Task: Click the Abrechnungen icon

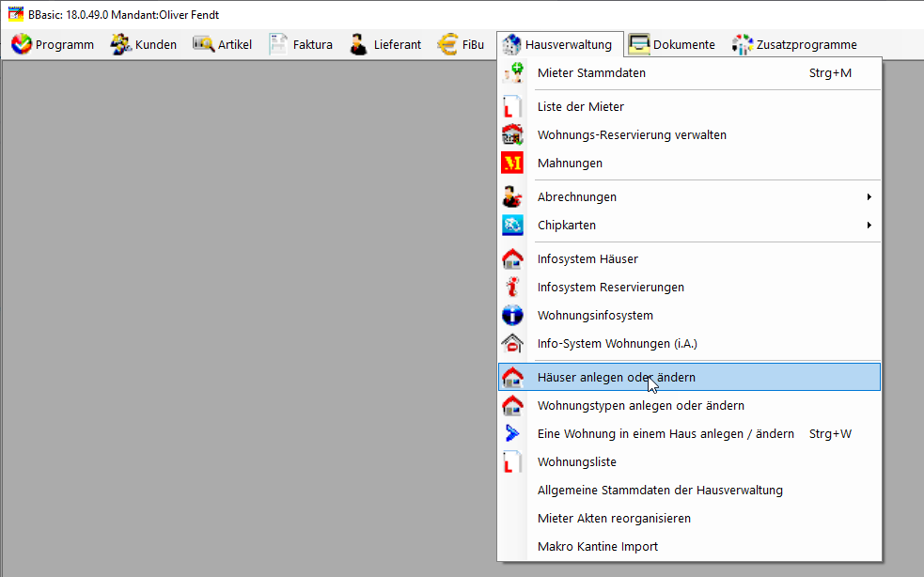Action: [512, 196]
